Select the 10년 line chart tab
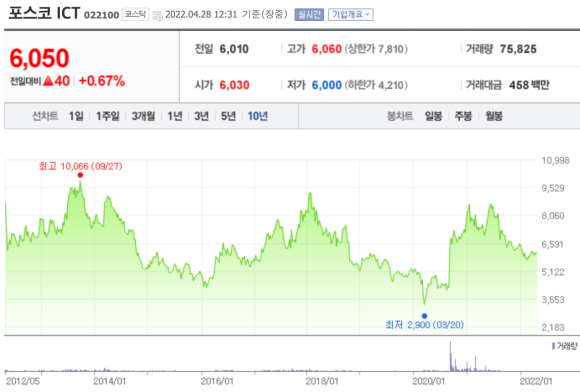580x392 pixels. coord(257,116)
